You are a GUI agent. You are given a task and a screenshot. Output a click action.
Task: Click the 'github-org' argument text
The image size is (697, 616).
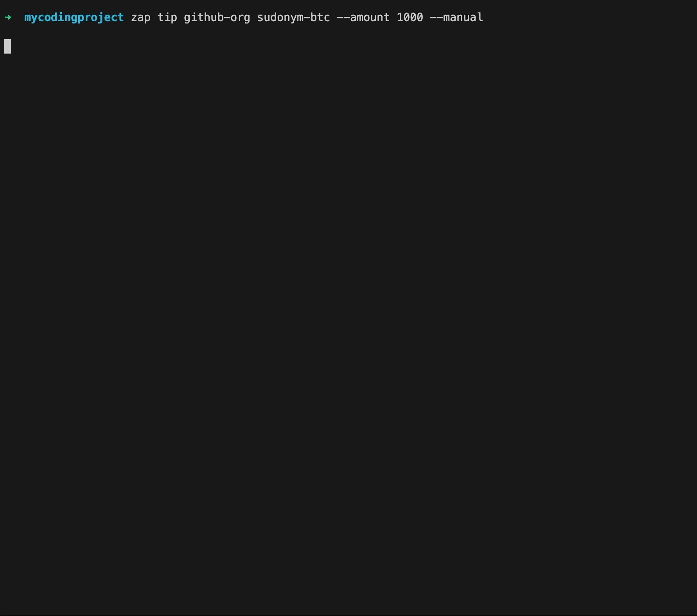coord(217,18)
